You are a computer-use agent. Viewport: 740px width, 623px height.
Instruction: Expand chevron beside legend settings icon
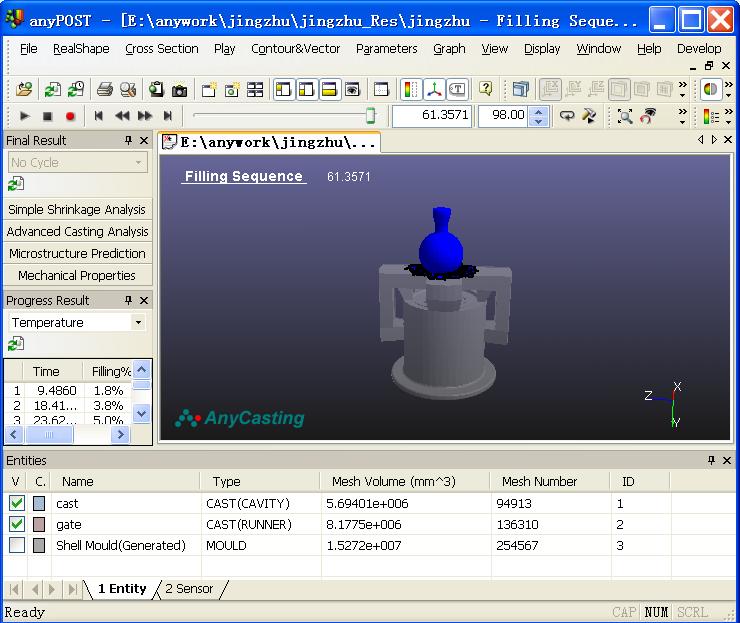click(x=729, y=116)
